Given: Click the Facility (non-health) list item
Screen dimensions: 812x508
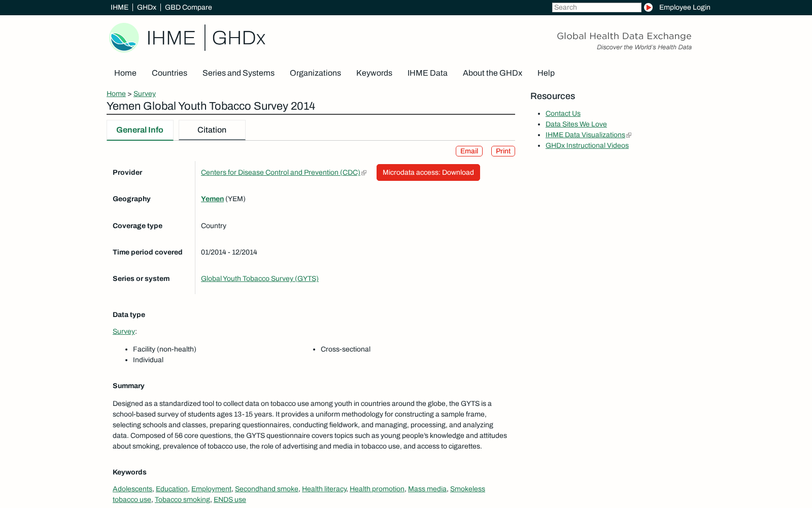Looking at the screenshot, I should tap(164, 349).
